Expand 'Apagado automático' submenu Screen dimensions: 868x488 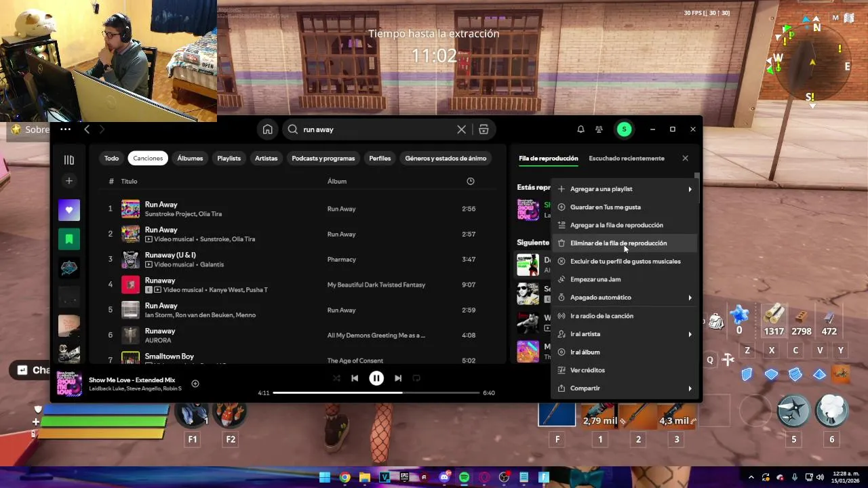point(625,298)
